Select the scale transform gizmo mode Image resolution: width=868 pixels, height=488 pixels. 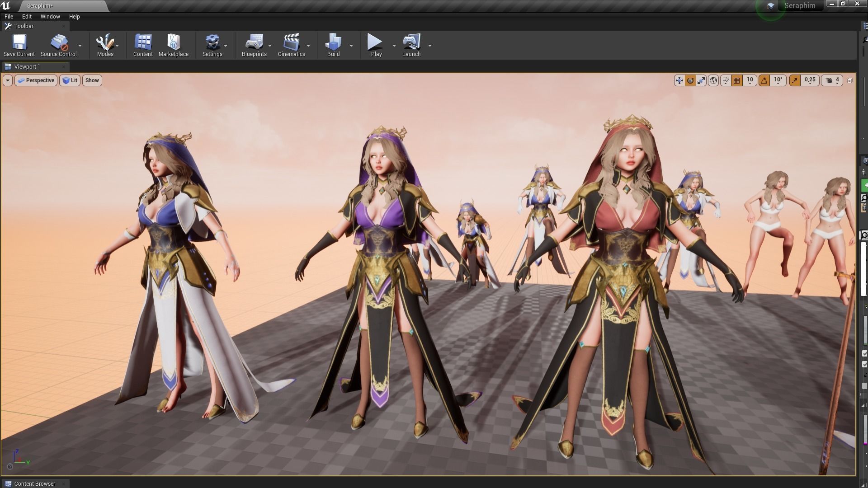(701, 80)
